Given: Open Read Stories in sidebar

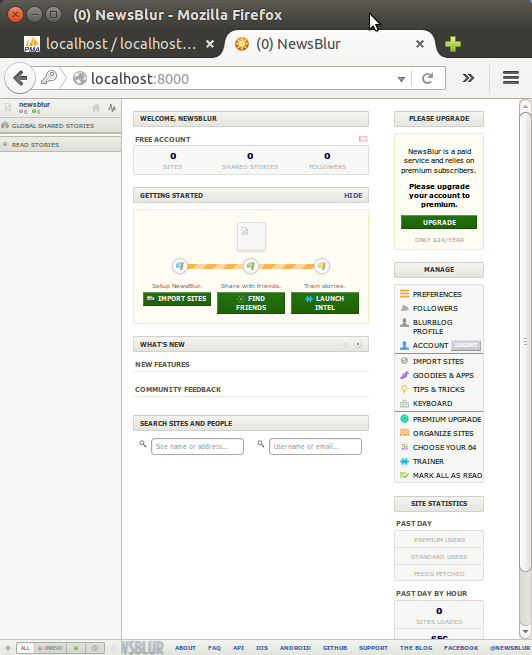Looking at the screenshot, I should pos(61,145).
